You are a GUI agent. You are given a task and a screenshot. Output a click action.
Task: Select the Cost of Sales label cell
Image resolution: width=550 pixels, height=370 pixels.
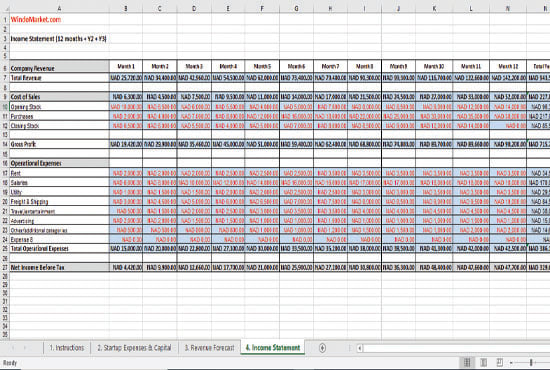click(x=59, y=97)
